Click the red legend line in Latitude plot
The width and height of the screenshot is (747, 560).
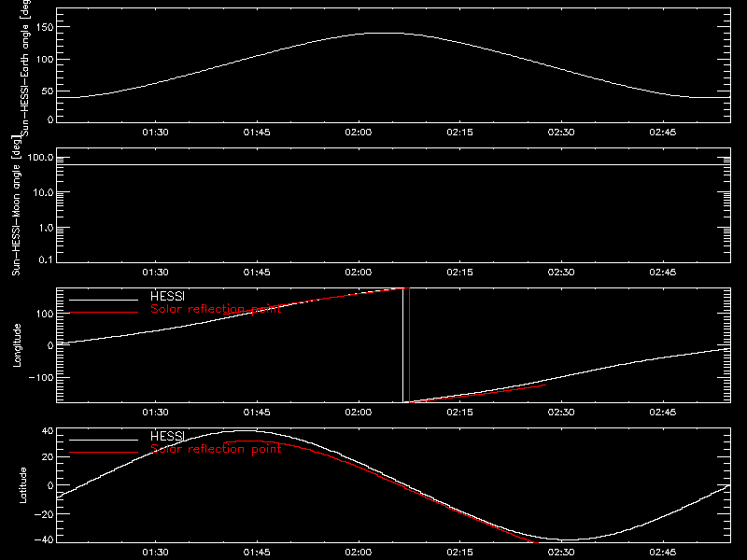point(104,453)
